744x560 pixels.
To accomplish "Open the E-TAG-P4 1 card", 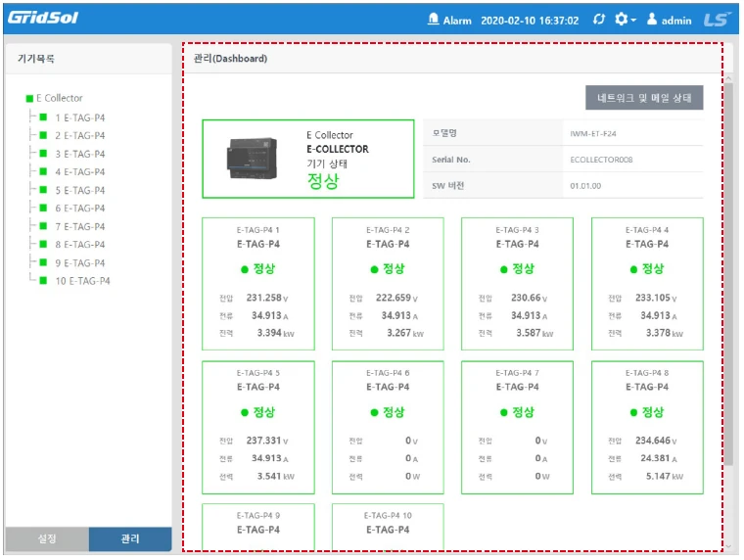I will point(258,284).
